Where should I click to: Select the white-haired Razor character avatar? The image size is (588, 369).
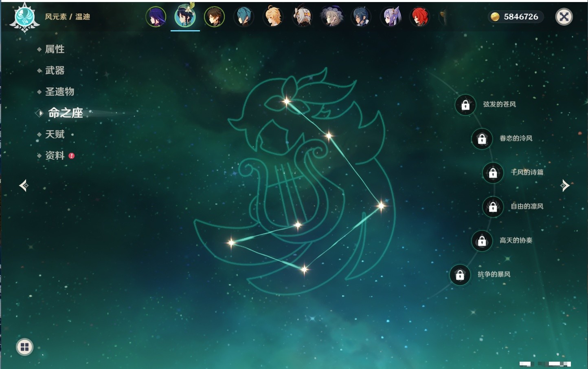click(302, 17)
